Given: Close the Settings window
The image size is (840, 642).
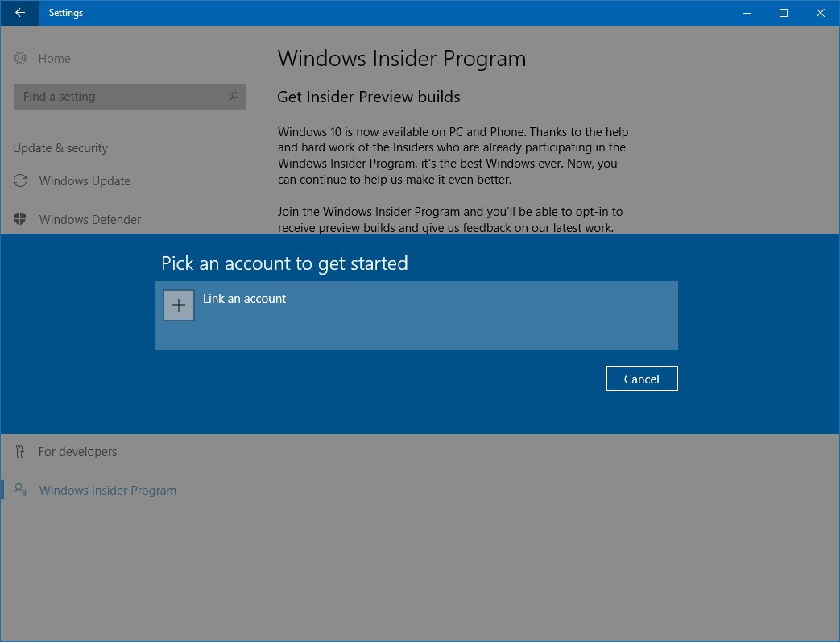Looking at the screenshot, I should (x=821, y=13).
